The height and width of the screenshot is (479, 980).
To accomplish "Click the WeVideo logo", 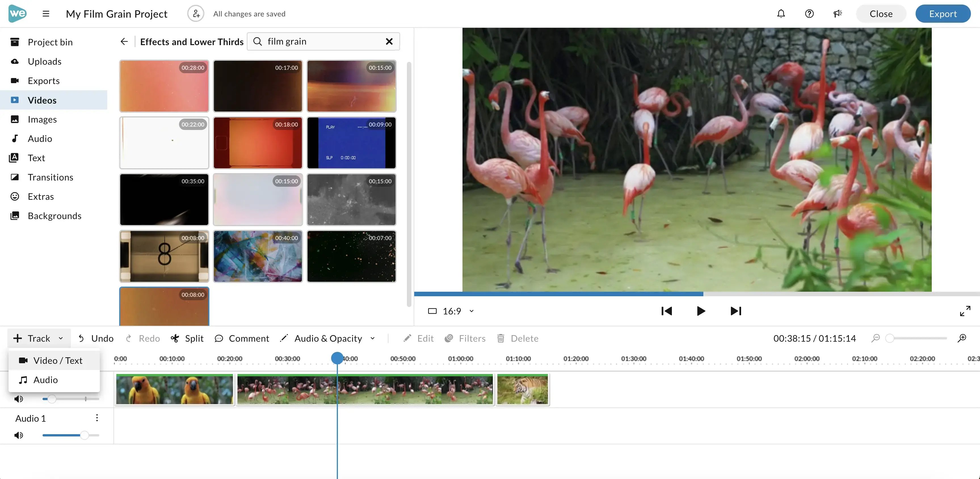I will (x=18, y=14).
